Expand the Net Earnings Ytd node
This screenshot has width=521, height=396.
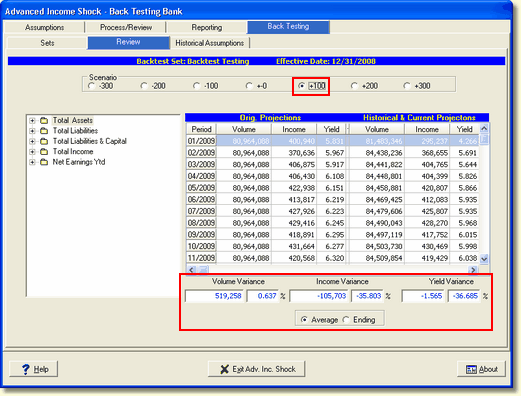(32, 162)
